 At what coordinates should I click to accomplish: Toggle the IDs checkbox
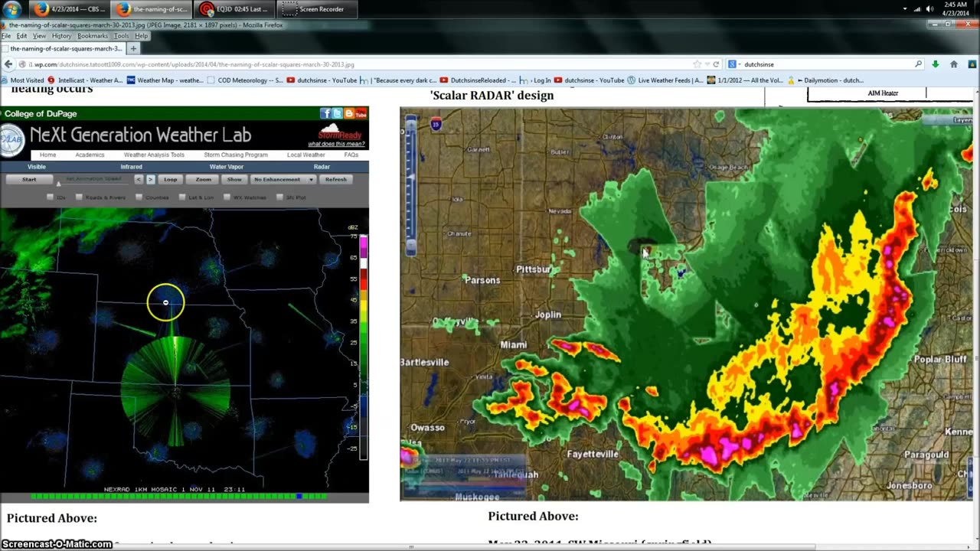click(x=51, y=197)
